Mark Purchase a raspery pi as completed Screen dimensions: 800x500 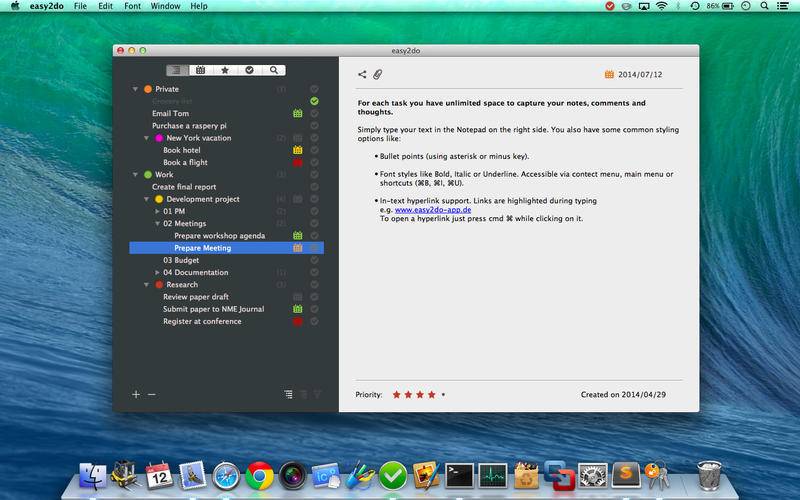coord(315,126)
